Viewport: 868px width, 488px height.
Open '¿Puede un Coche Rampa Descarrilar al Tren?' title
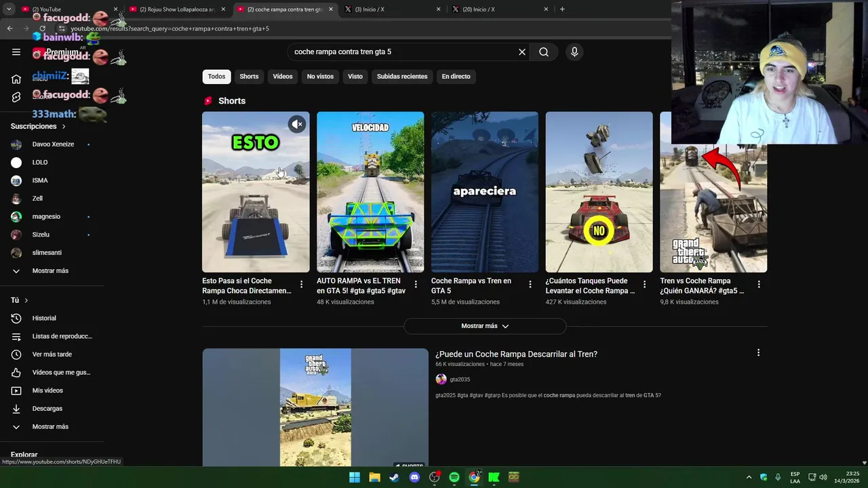(516, 354)
